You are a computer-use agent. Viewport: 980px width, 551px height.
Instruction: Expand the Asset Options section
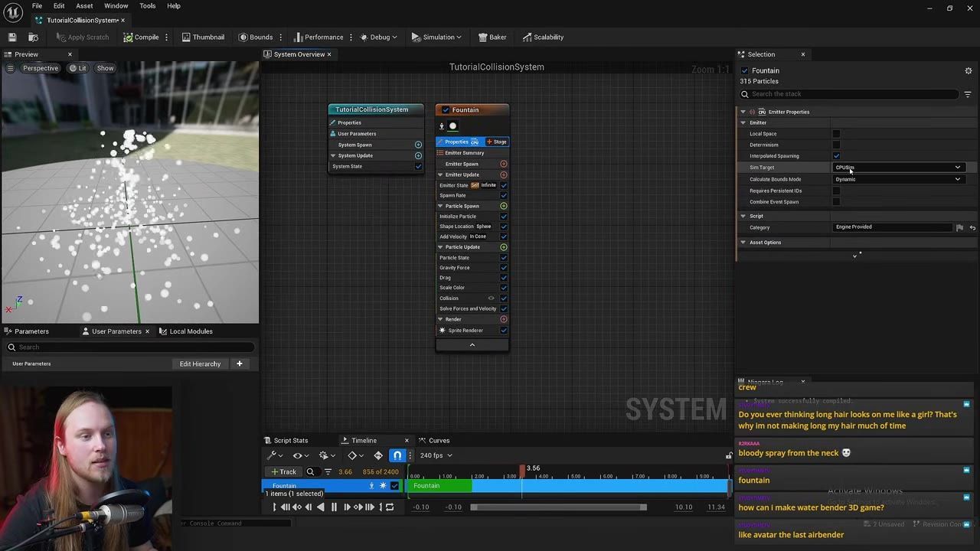[743, 243]
